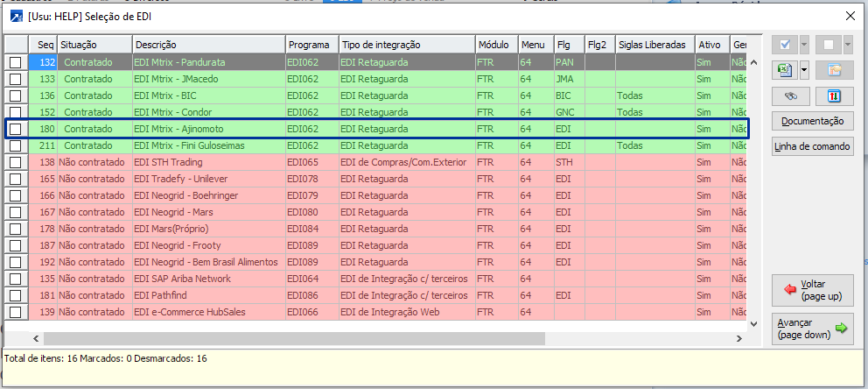Screen dimensions: 868x389
Task: Tick checkbox for EDI Mtrix - Fini Guloseimas row
Action: [x=16, y=145]
